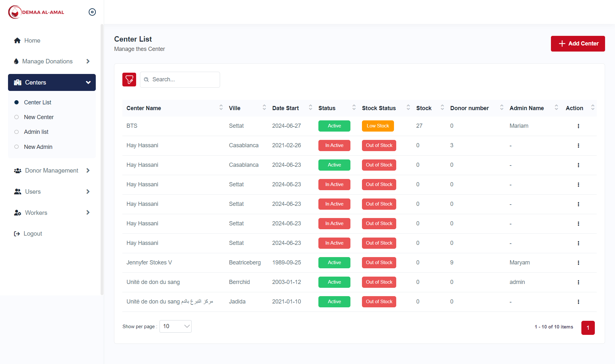Click the stock value '27' cell

click(419, 126)
